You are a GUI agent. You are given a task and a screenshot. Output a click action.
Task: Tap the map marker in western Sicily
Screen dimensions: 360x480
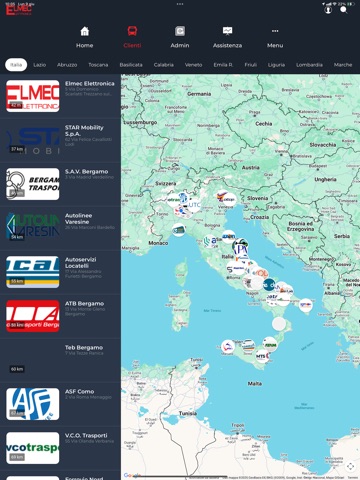tap(228, 347)
